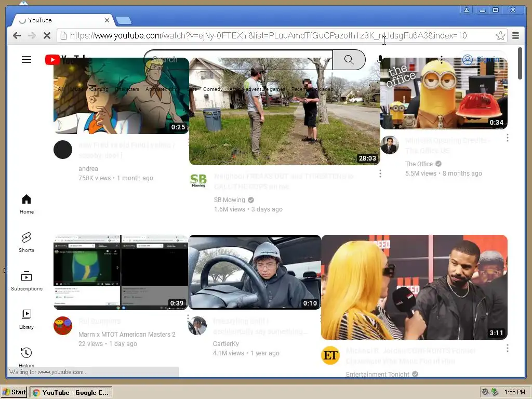
Task: Open Shorts in YouTube sidebar
Action: click(x=26, y=242)
